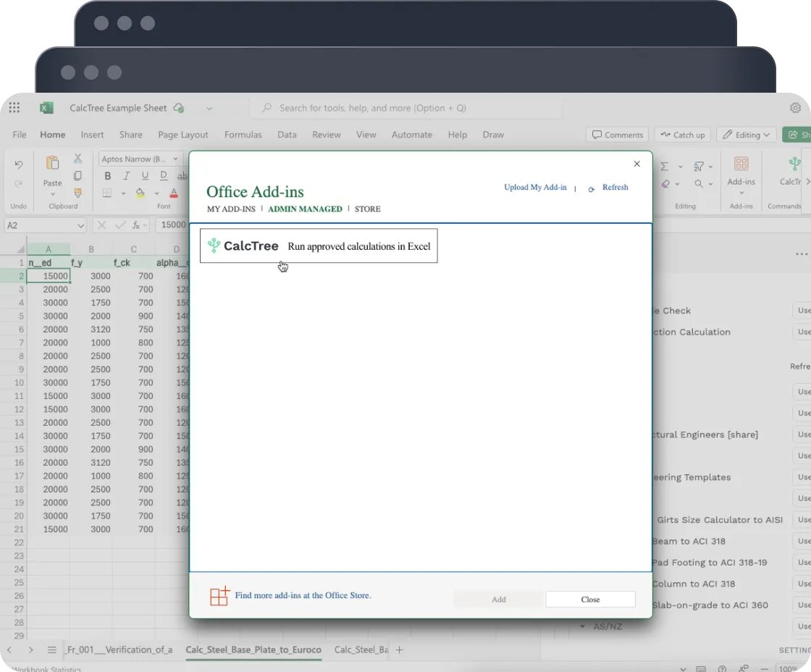The image size is (811, 672).
Task: Select the CalcTree add-in card
Action: 319,245
